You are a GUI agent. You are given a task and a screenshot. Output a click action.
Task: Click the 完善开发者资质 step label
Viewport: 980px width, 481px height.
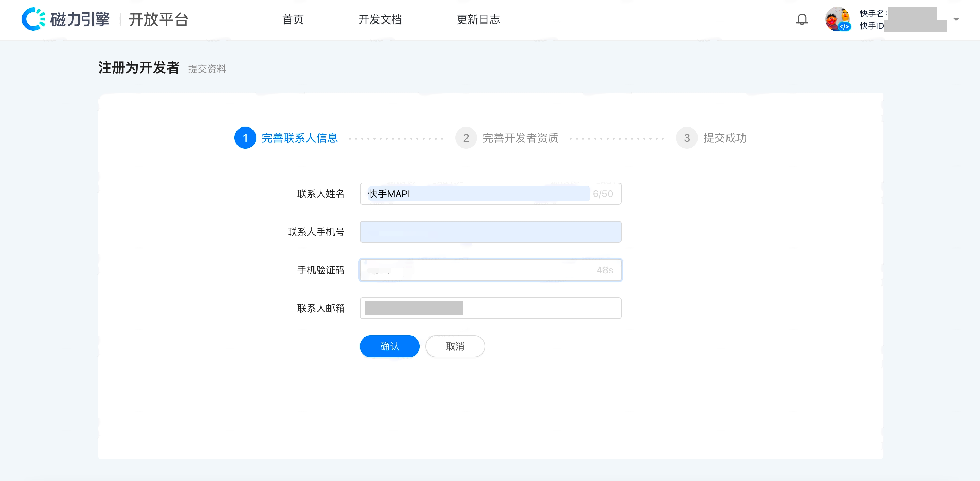(520, 138)
